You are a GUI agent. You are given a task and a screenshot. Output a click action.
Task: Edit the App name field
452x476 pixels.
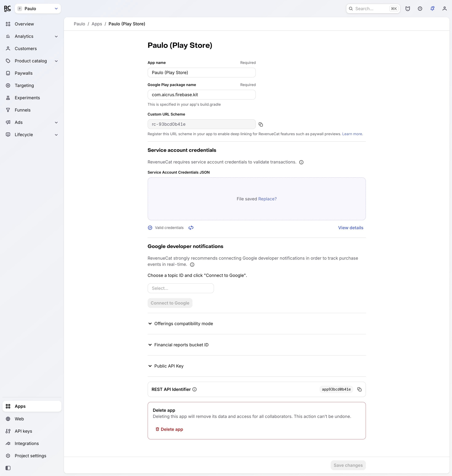(201, 73)
